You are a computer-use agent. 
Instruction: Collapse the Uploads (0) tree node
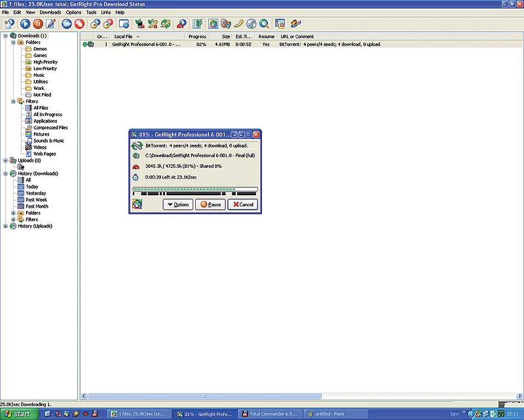6,161
